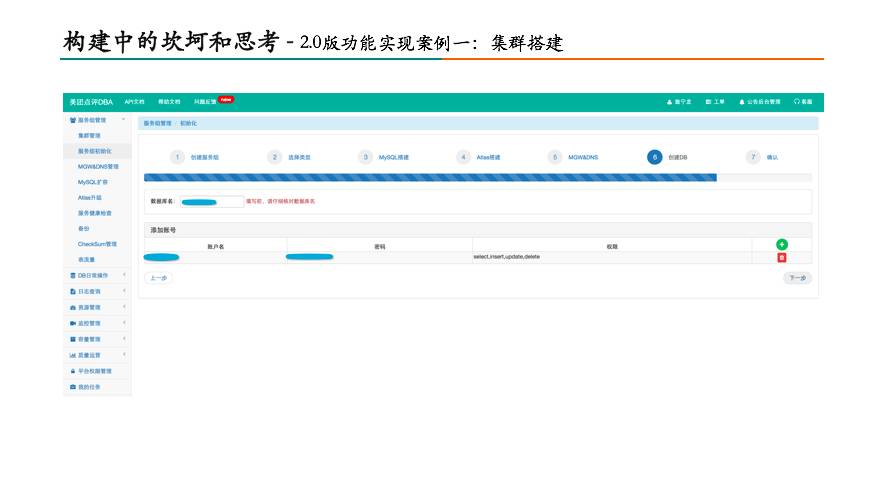Click the select,insert,update,delete permission cell
The height and width of the screenshot is (496, 889).
pos(612,257)
